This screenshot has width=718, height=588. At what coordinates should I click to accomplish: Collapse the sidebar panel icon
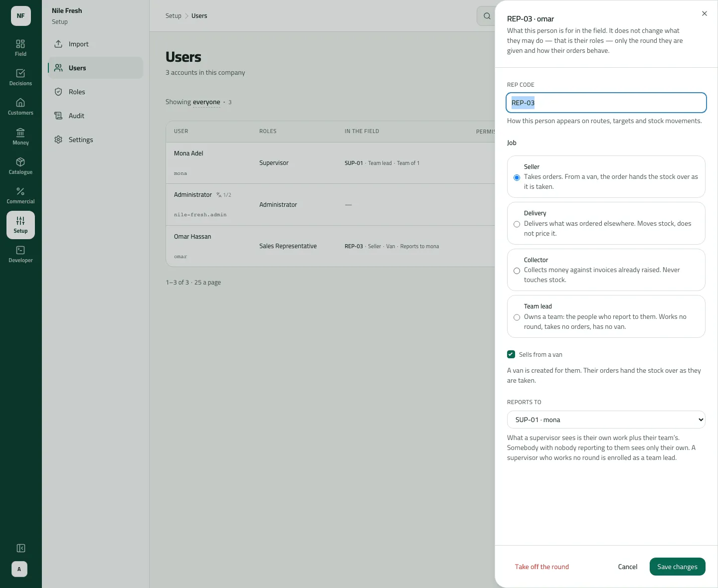[x=20, y=548]
